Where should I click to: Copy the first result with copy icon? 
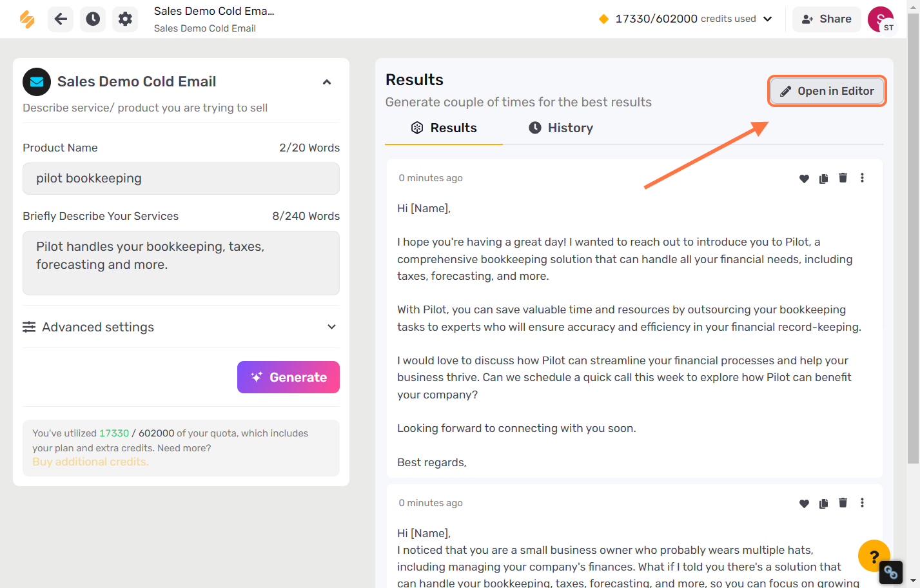pos(823,179)
